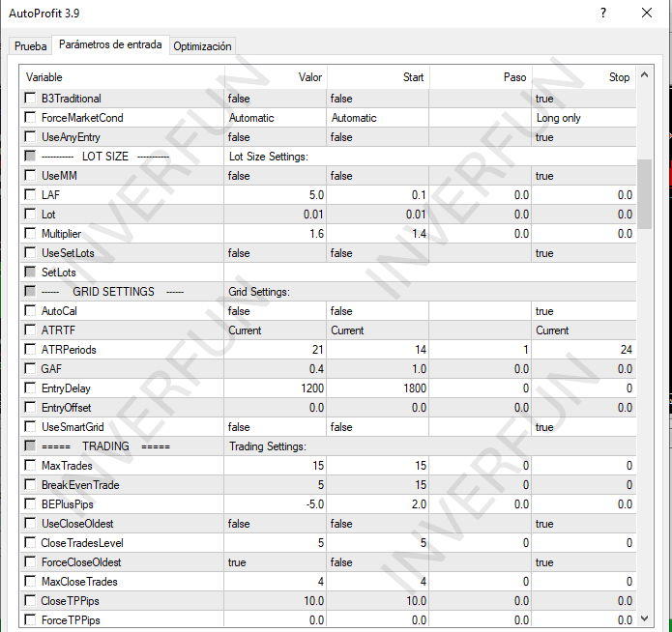
Task: Select the BEPlusPips Valor cell -5.0
Action: (x=276, y=504)
